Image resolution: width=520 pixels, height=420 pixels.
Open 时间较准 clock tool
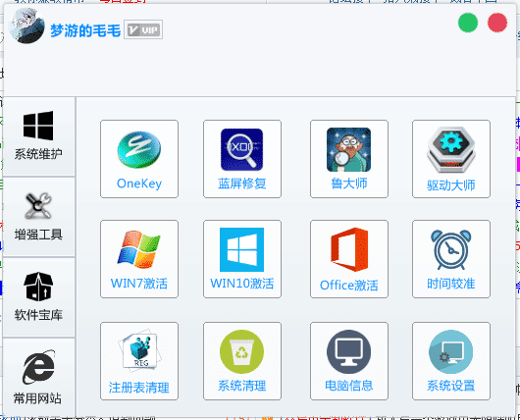pos(451,259)
